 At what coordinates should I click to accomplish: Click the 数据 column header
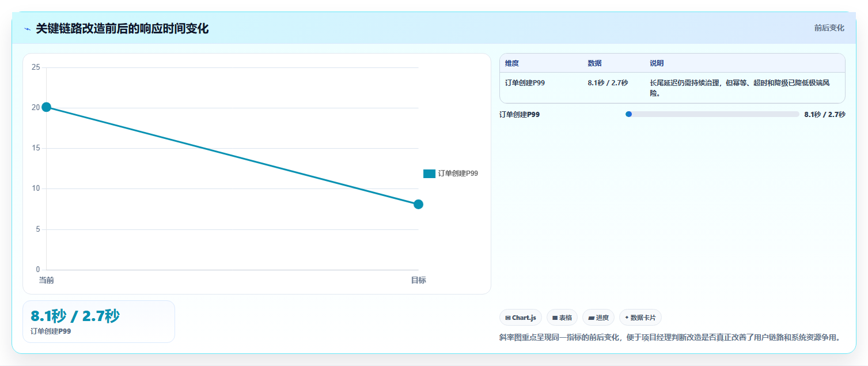click(x=595, y=63)
